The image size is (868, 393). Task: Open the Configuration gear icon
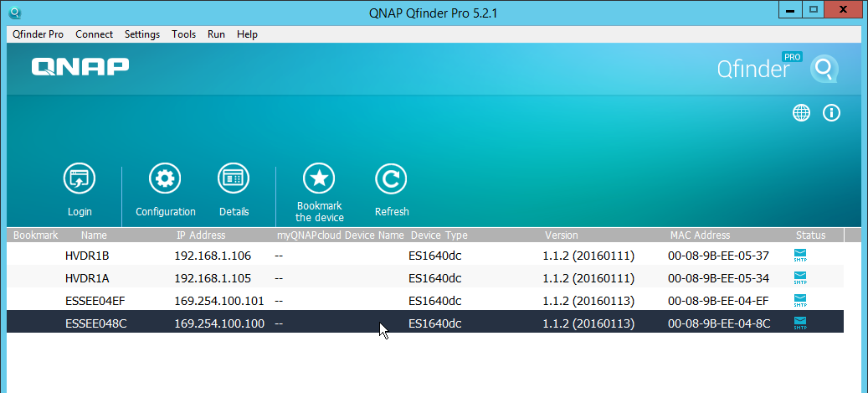tap(165, 178)
